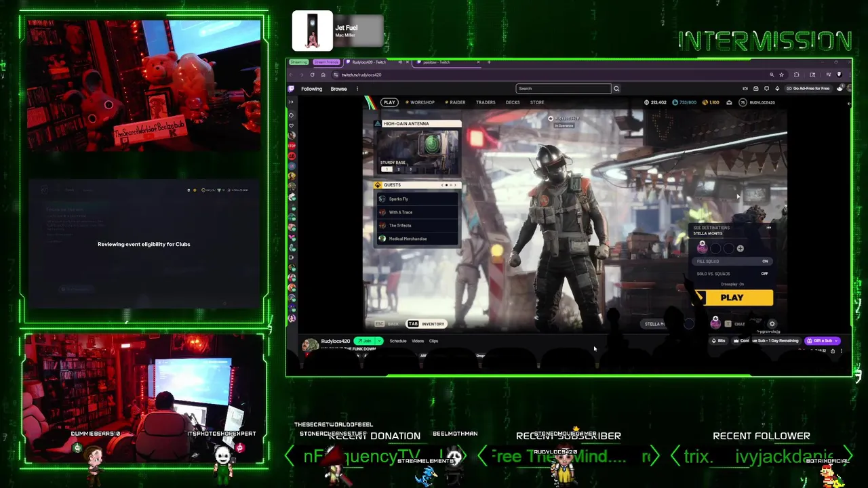868x488 pixels.
Task: Expand the Twitch left sidebar arrow
Action: [x=291, y=102]
